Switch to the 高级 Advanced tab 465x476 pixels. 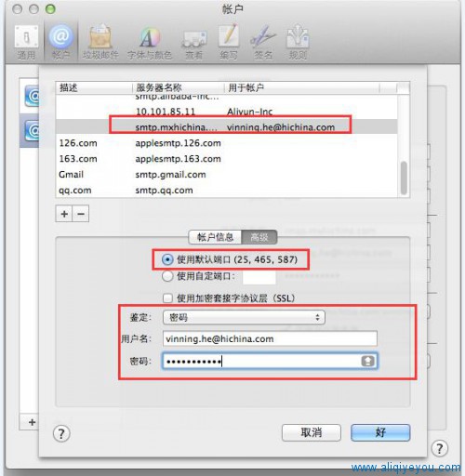point(259,237)
